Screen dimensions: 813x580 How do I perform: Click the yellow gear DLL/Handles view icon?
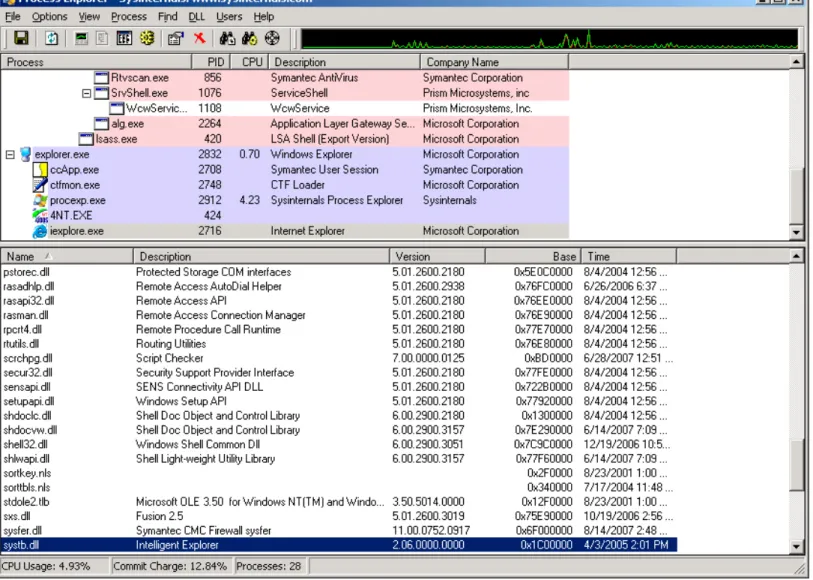pyautogui.click(x=148, y=38)
